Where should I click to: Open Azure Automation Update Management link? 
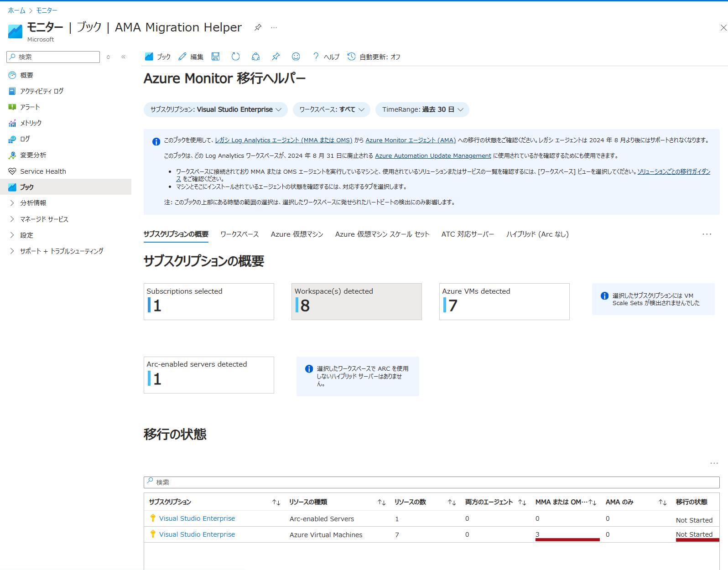(x=433, y=155)
